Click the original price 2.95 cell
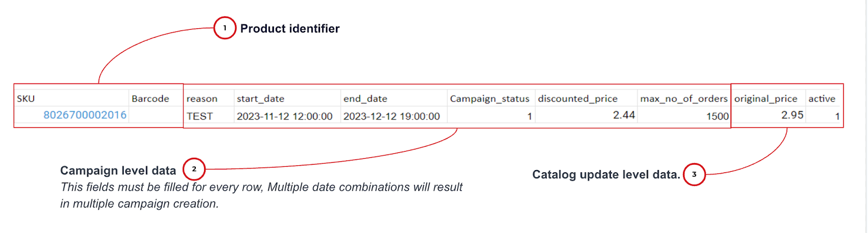 pyautogui.click(x=792, y=115)
